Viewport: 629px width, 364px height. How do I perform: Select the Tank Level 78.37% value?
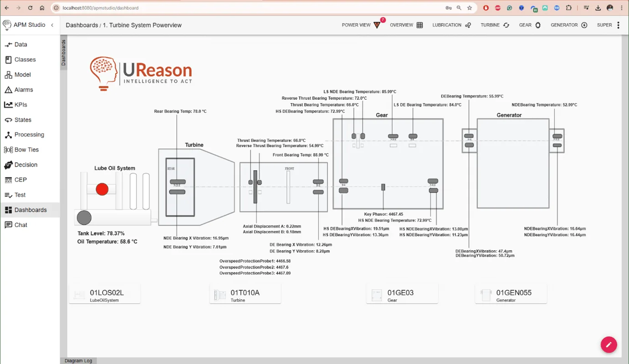pyautogui.click(x=101, y=233)
